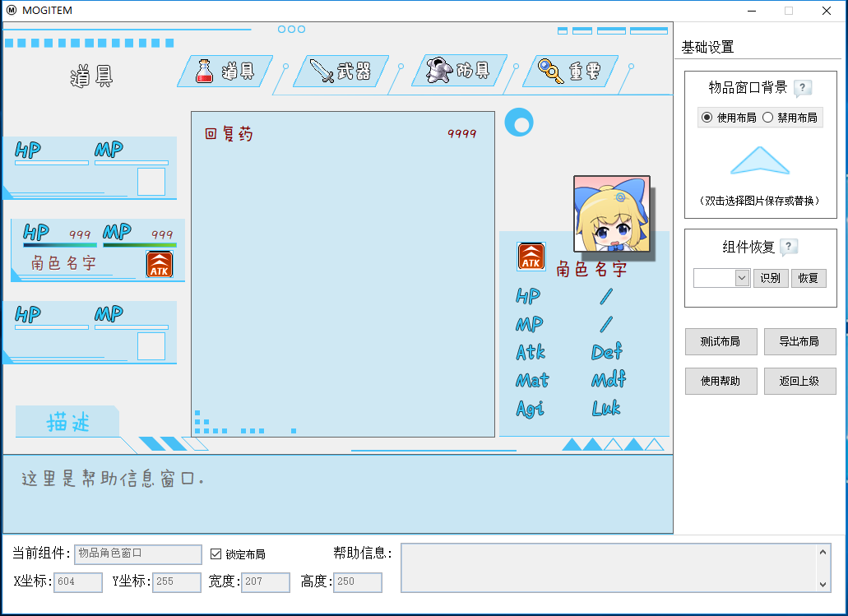Screen dimensions: 848x616
Task: Click the 高度 field showing 250
Action: pos(358,582)
